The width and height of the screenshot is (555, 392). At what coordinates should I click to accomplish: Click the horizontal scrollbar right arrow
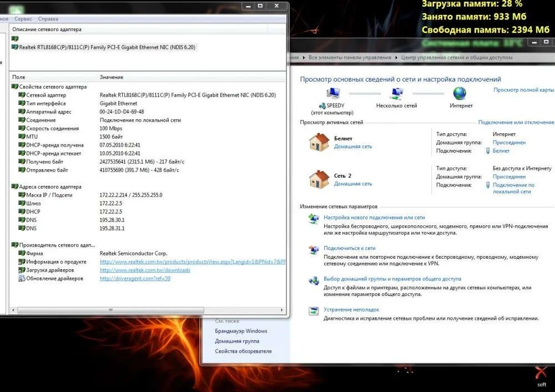click(x=282, y=310)
